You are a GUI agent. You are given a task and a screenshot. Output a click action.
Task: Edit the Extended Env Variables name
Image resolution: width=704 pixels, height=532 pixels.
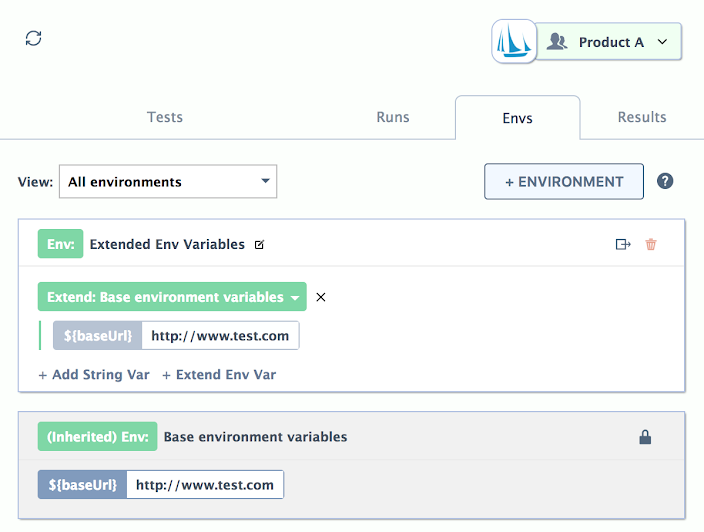click(x=260, y=245)
